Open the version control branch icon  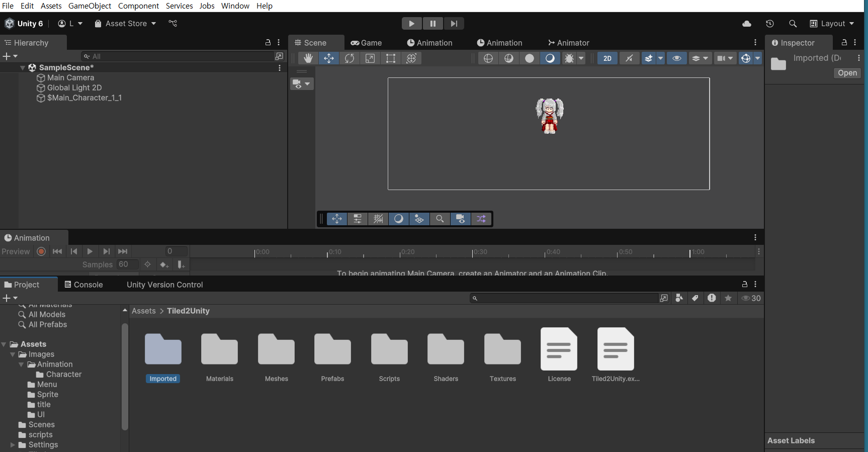tap(172, 24)
